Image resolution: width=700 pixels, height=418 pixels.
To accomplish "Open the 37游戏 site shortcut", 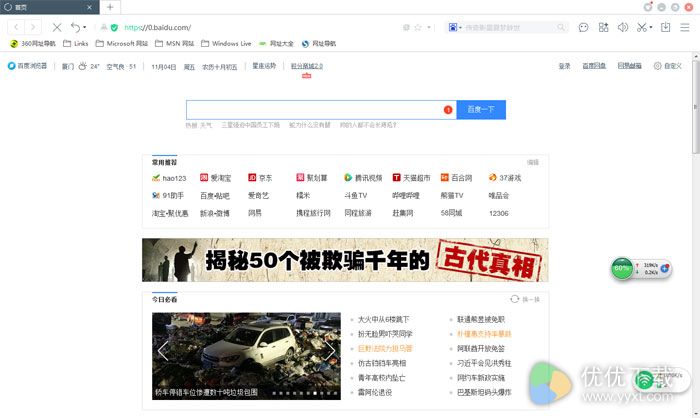I will [x=505, y=178].
